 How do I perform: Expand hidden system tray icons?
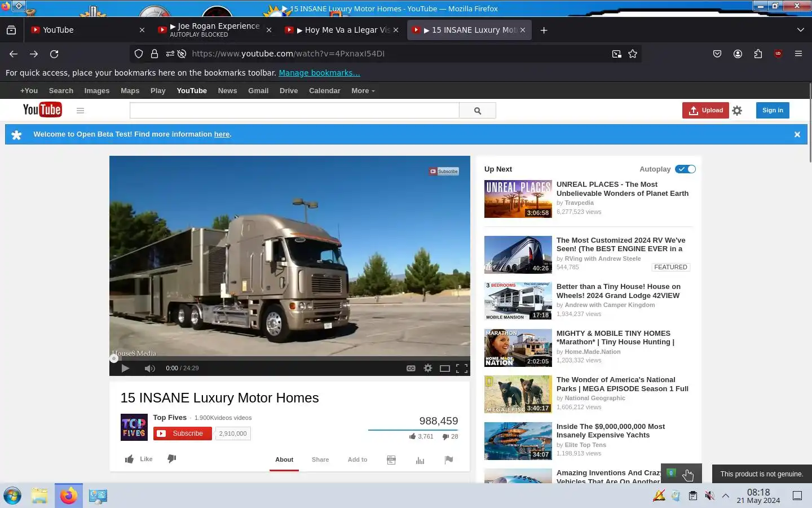726,496
